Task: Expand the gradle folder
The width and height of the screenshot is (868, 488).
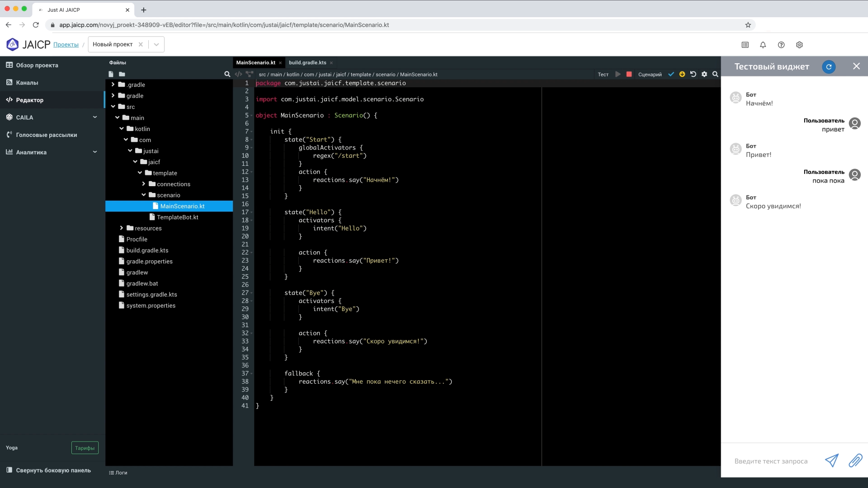Action: click(x=113, y=95)
